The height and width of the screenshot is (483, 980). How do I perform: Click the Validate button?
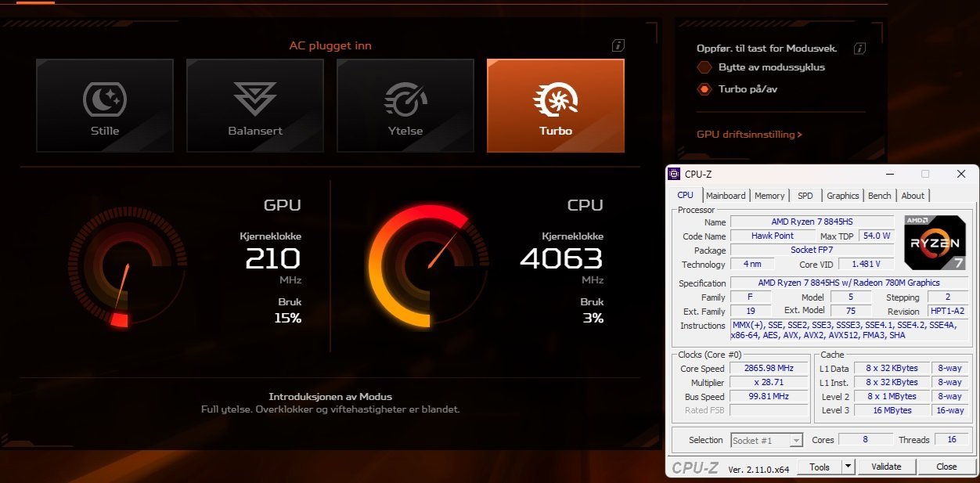tap(886, 467)
